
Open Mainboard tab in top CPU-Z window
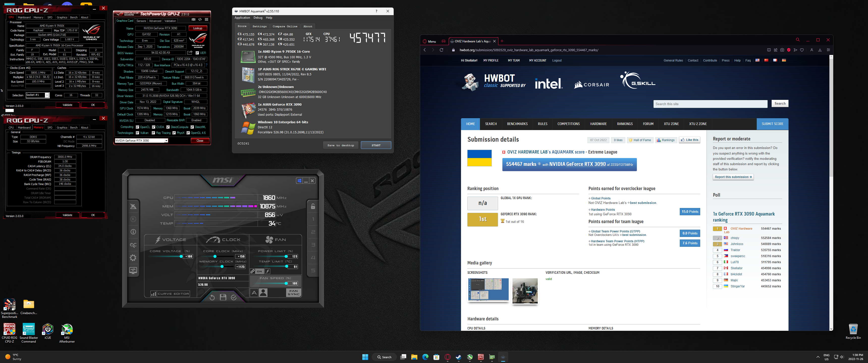click(x=24, y=17)
